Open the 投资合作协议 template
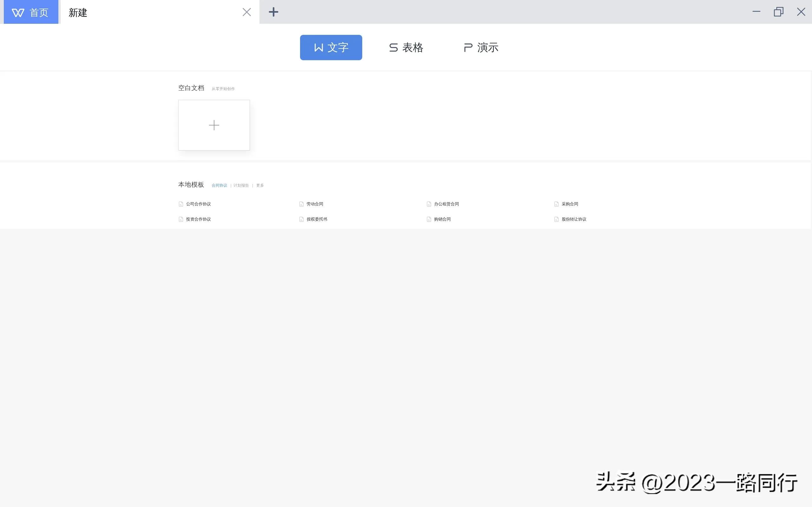This screenshot has height=507, width=812. 198,219
